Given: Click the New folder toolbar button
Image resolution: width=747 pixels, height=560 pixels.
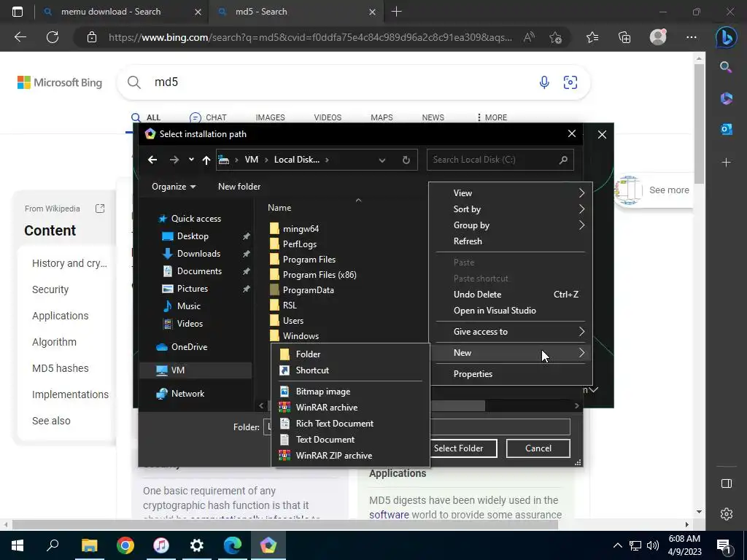Looking at the screenshot, I should pos(239,187).
